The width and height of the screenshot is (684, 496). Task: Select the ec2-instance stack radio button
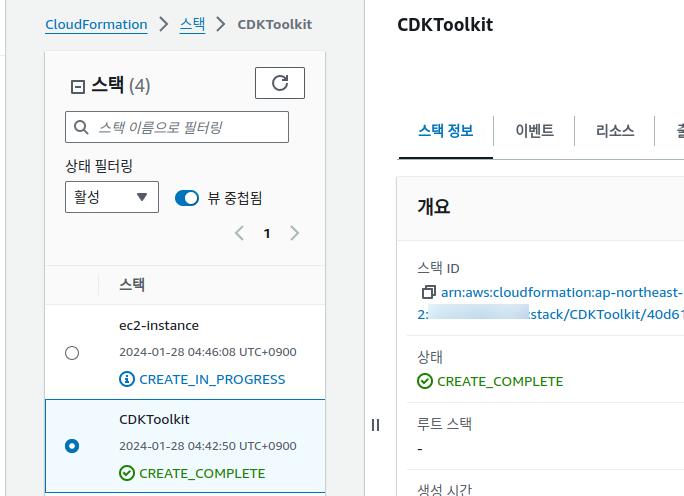[x=72, y=352]
